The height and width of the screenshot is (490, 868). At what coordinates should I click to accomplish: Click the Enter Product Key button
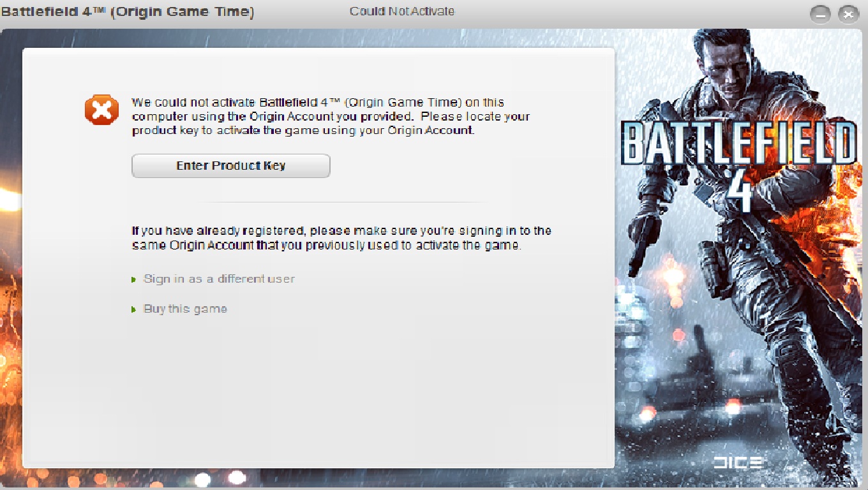(231, 166)
